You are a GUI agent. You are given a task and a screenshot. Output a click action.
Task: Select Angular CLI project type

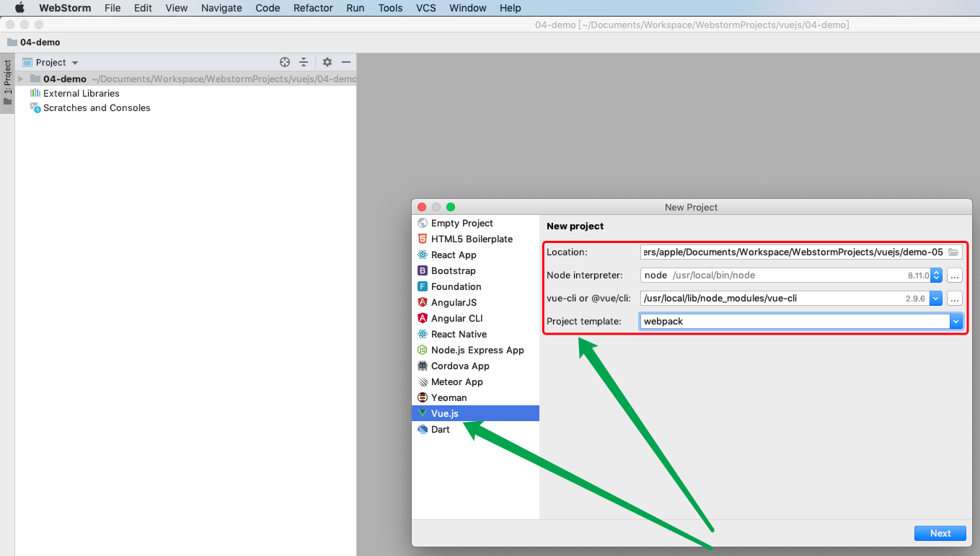pos(475,318)
